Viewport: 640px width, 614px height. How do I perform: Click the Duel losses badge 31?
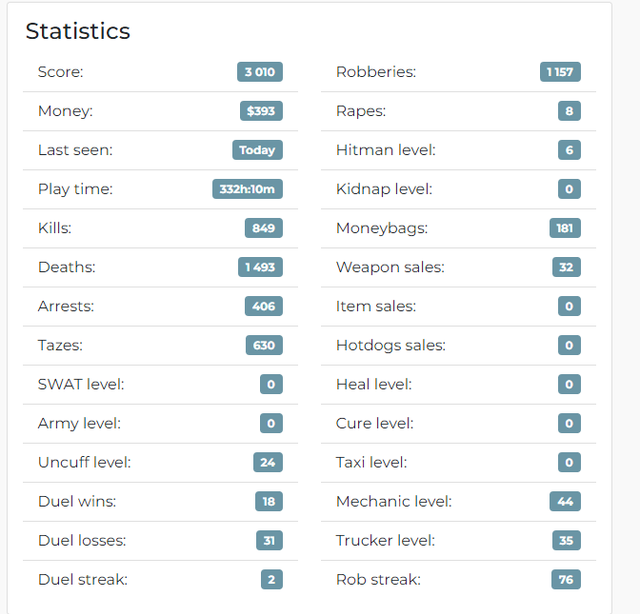tap(269, 541)
